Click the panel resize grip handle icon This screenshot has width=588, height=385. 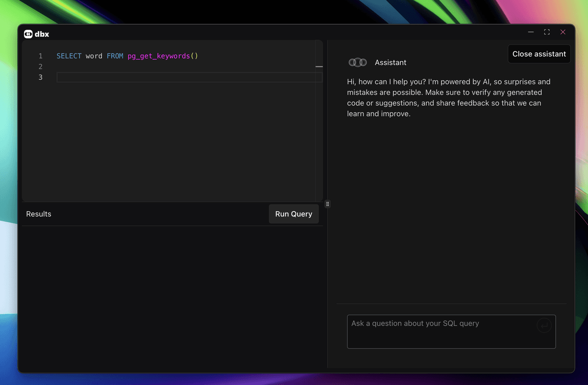(x=327, y=204)
